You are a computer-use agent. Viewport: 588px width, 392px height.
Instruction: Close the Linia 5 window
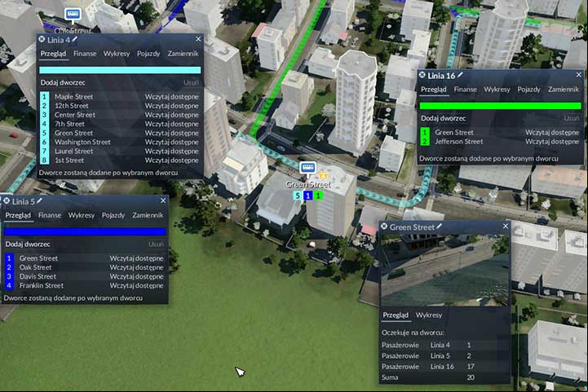[x=163, y=200]
